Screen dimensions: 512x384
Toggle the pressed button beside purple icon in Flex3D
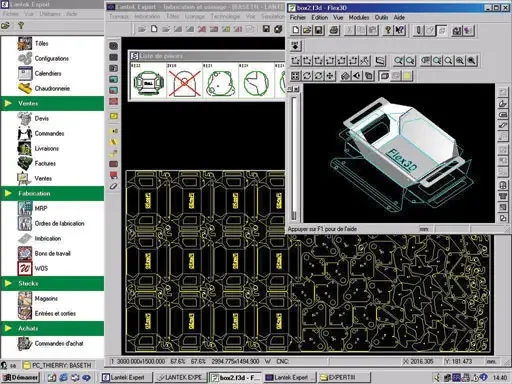(x=442, y=30)
